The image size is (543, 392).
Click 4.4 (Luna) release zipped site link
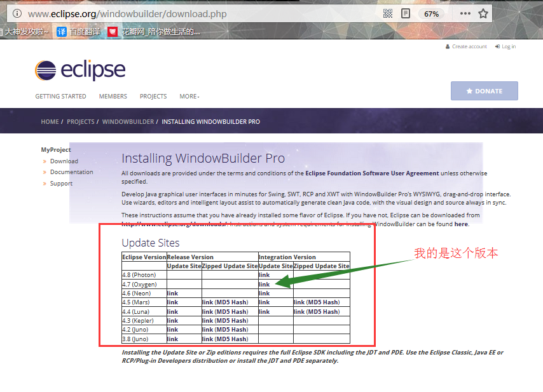[207, 312]
